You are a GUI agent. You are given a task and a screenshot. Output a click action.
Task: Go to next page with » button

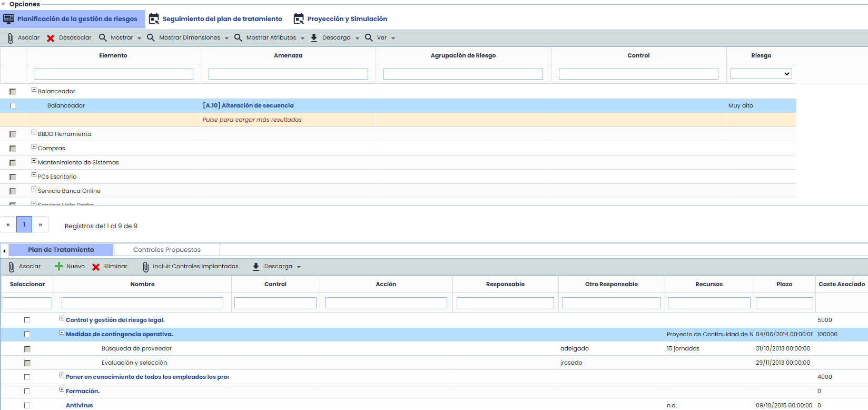[x=41, y=224]
